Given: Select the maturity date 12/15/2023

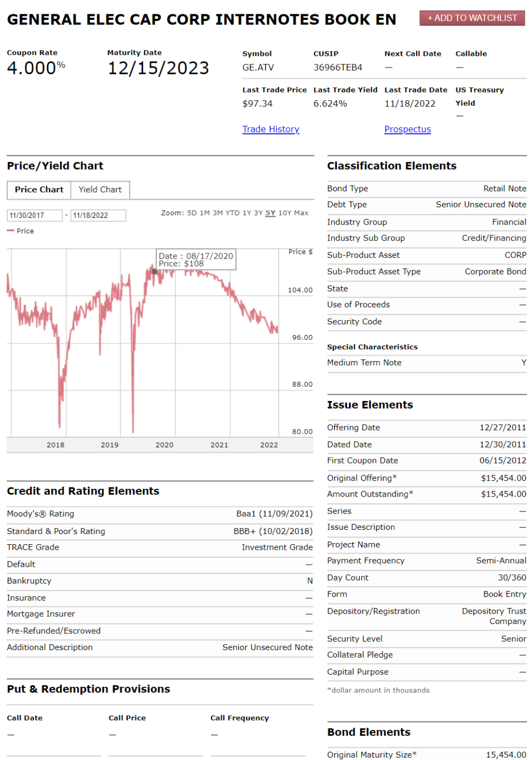Looking at the screenshot, I should point(158,68).
